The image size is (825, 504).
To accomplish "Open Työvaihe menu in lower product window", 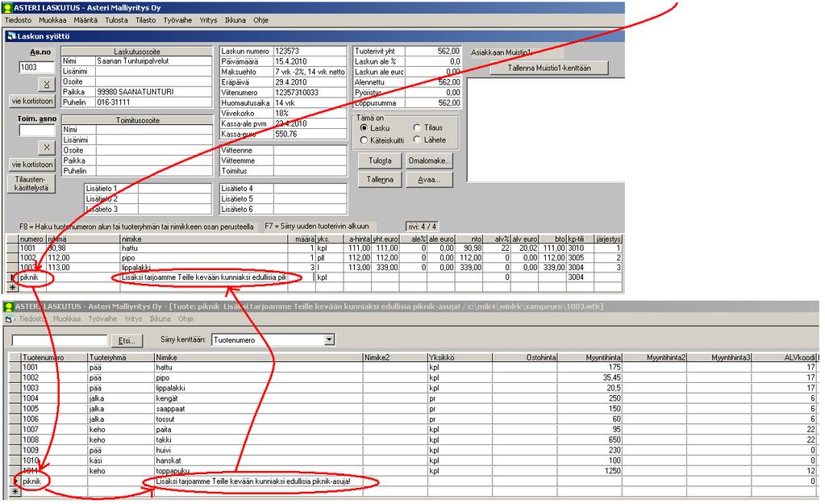I will pyautogui.click(x=102, y=319).
